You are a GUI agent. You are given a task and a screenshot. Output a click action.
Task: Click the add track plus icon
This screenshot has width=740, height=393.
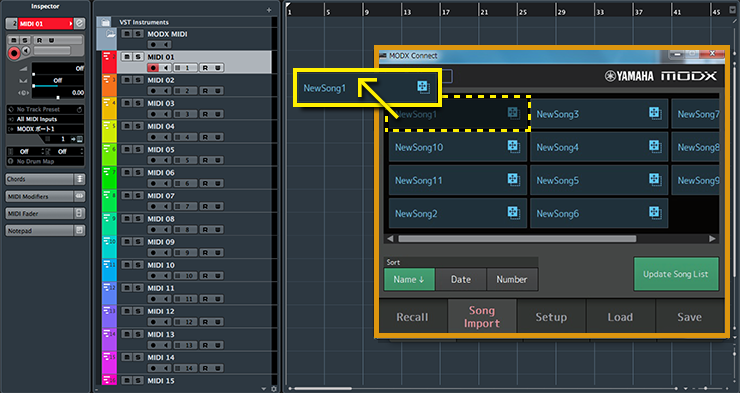coord(269,10)
